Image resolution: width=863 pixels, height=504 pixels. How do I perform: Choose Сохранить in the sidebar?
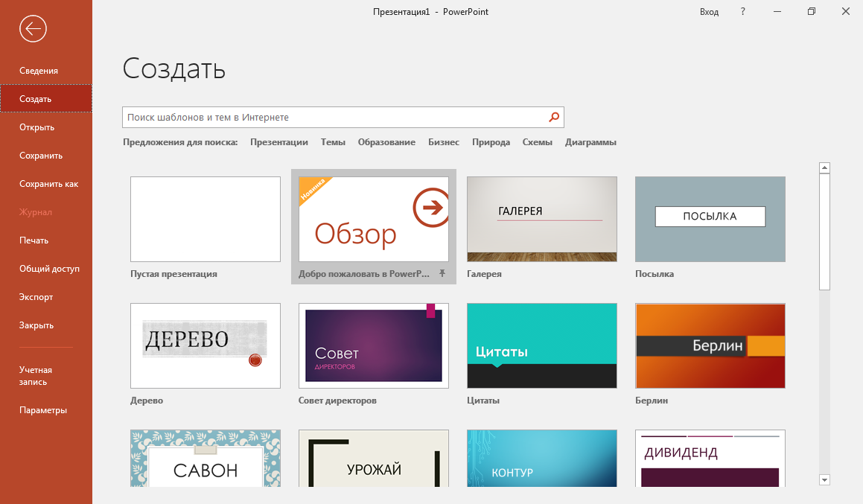coord(46,156)
